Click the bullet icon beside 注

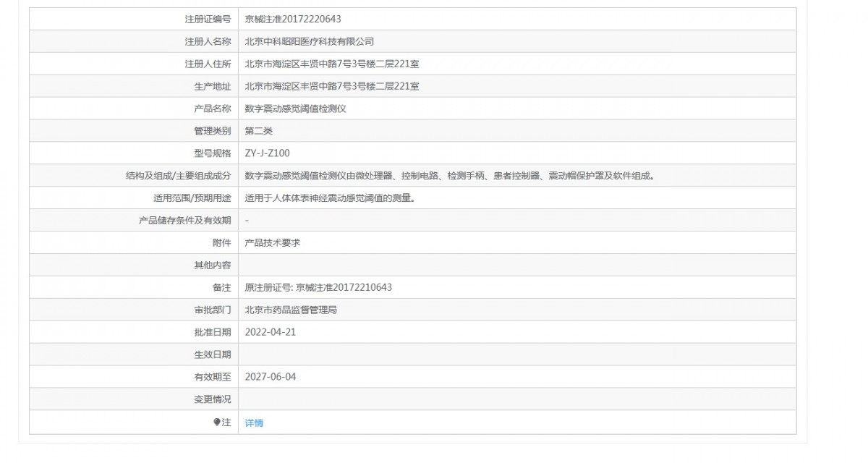[216, 422]
